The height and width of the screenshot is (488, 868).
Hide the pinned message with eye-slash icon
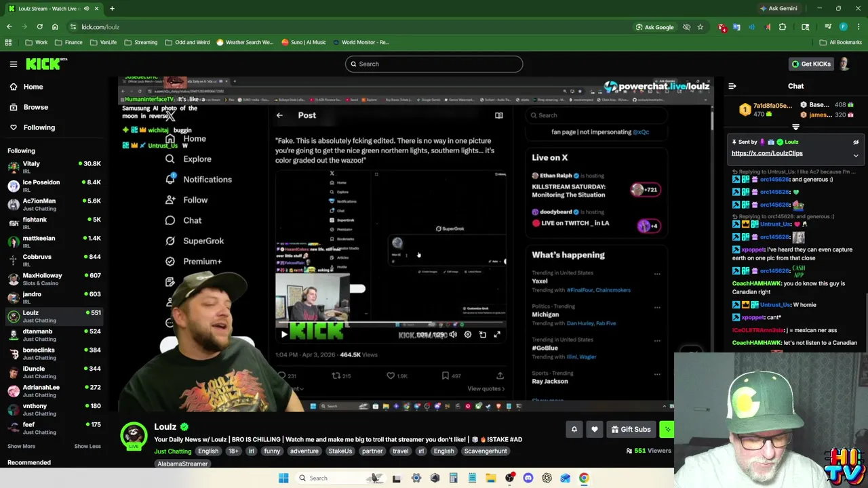point(856,142)
